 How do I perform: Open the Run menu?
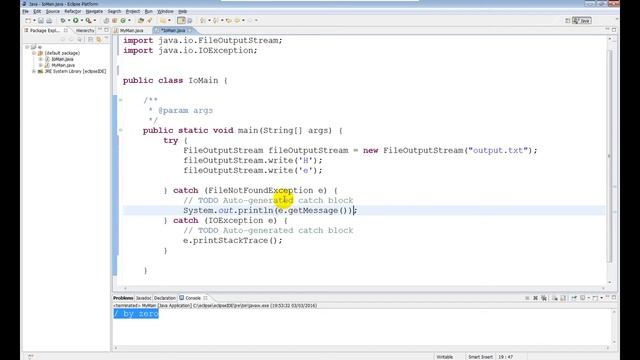point(149,11)
